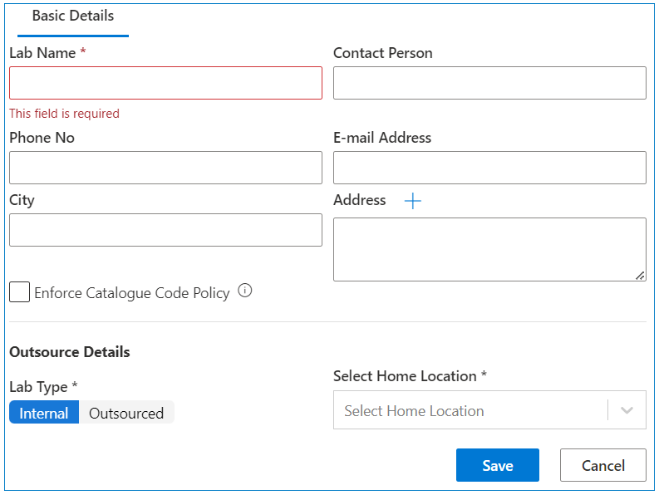Click the Enforce Catalogue Code Policy label text

coord(132,293)
